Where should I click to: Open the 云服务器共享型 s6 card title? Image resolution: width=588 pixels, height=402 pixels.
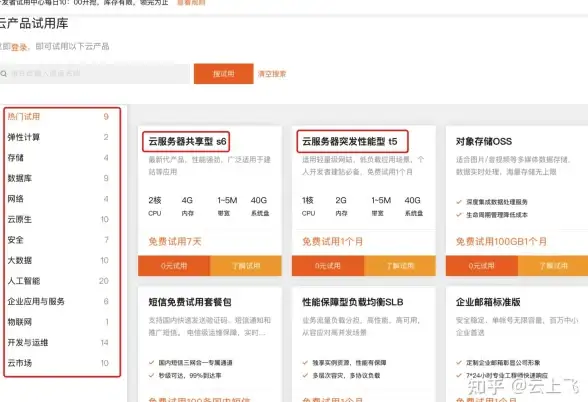tap(187, 141)
